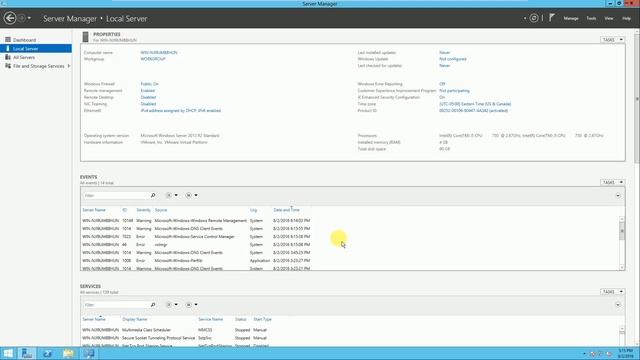Click the back navigation arrow
Viewport: 640px width, 360px height.
pos(10,18)
